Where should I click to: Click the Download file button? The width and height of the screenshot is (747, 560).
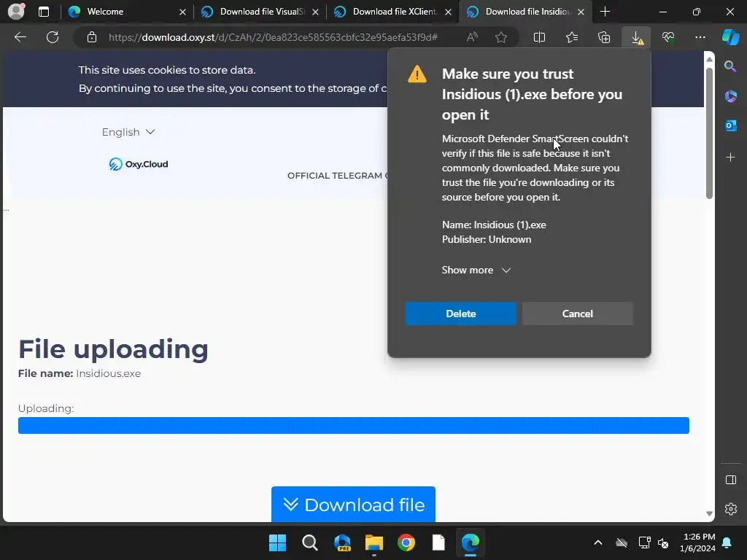pos(353,505)
